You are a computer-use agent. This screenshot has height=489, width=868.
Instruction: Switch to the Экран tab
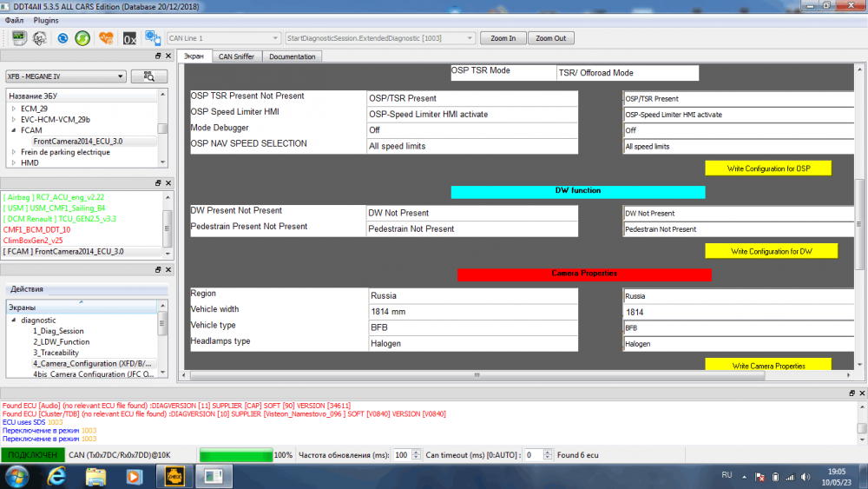194,56
